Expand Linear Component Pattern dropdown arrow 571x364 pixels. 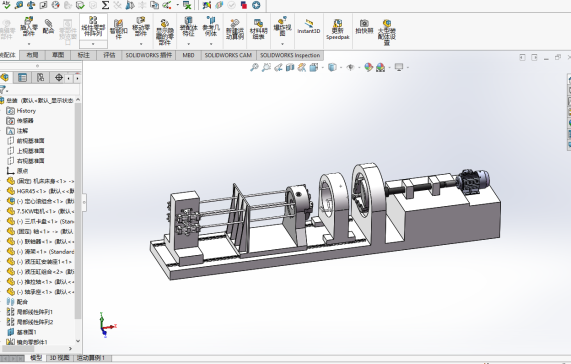point(93,44)
